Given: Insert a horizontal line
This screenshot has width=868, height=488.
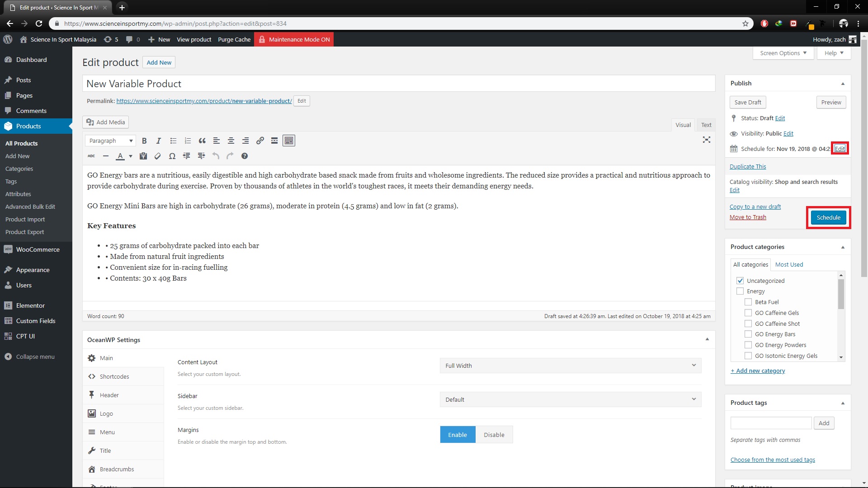Looking at the screenshot, I should click(106, 156).
